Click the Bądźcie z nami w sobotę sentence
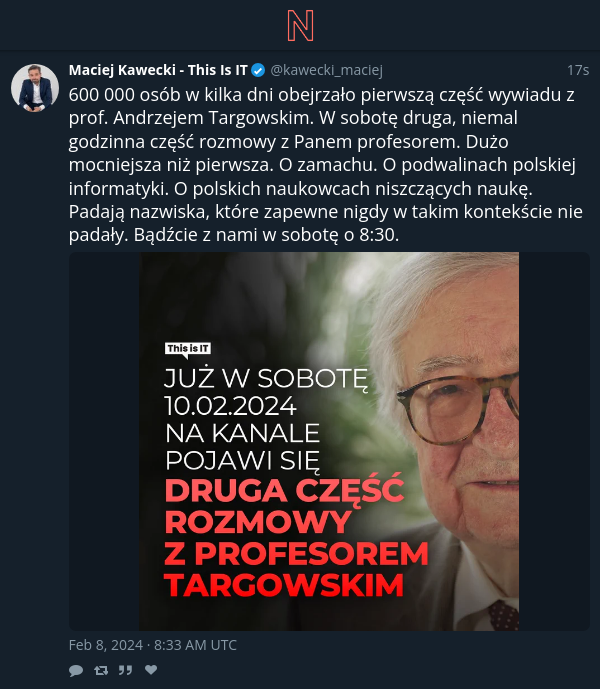 coord(266,235)
